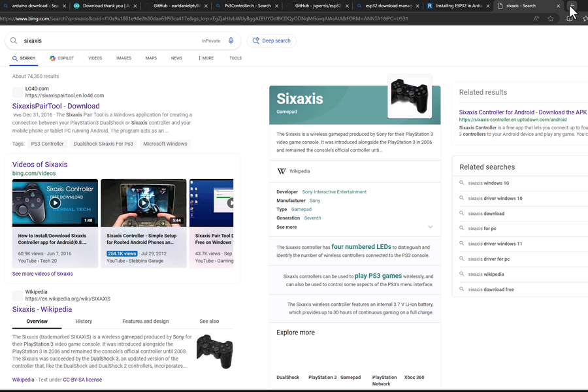Open Sixaxis Controller for Android APK result

[x=523, y=112]
